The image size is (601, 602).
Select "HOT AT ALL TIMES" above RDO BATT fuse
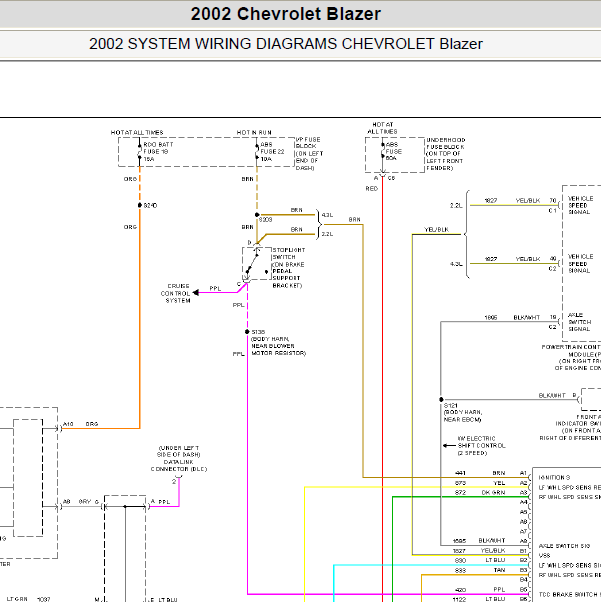[137, 132]
